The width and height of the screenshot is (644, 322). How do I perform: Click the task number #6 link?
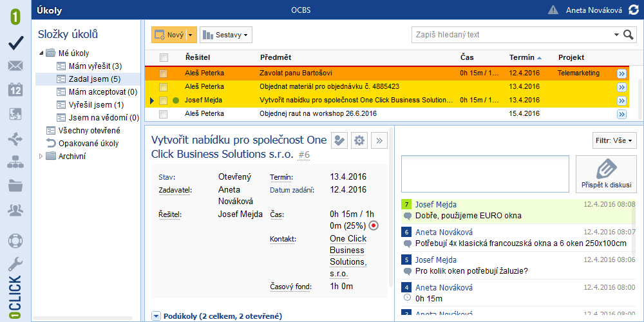coord(304,155)
